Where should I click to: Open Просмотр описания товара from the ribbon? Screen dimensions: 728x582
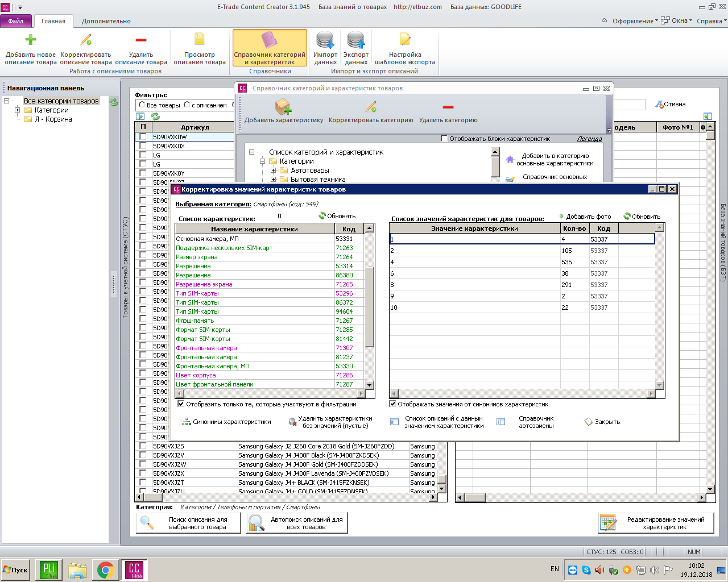(200, 49)
